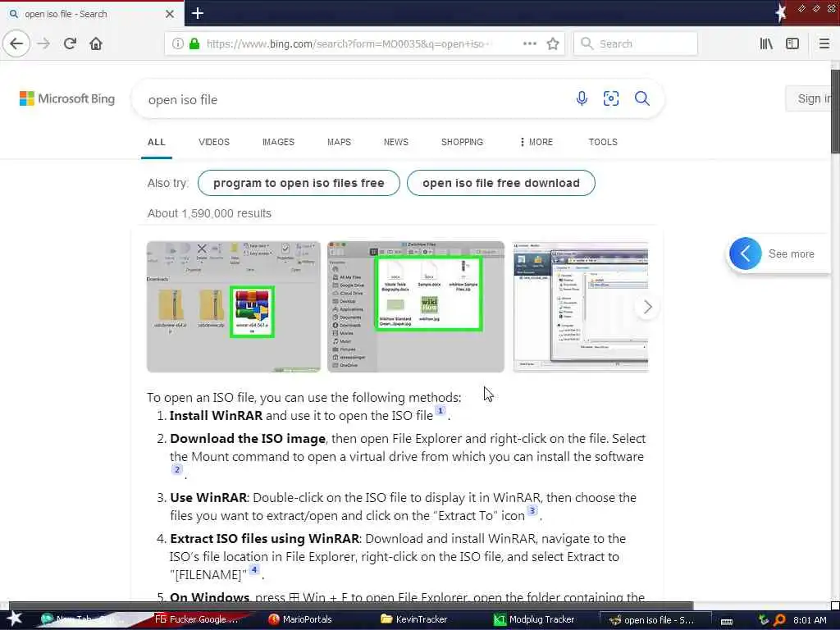Select the 'open iso file - Search' tab
The width and height of the screenshot is (840, 630).
tap(91, 14)
